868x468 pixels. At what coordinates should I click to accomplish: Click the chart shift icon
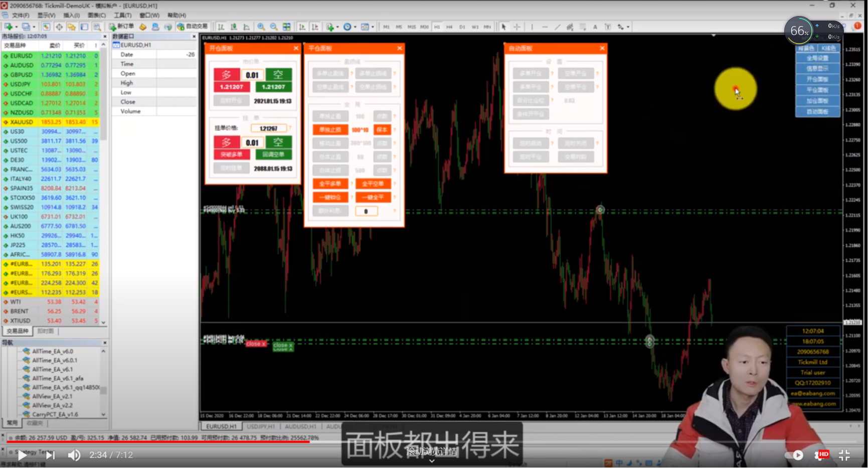pyautogui.click(x=314, y=27)
